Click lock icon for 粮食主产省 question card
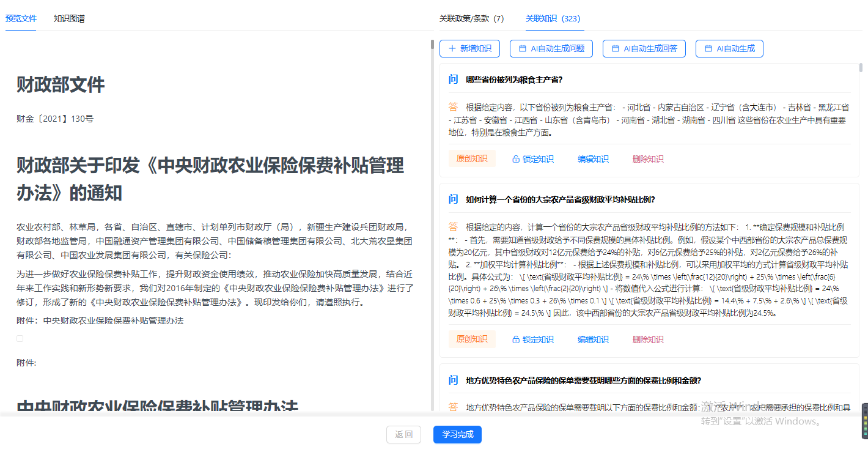Viewport: 868px width, 452px height. (516, 159)
